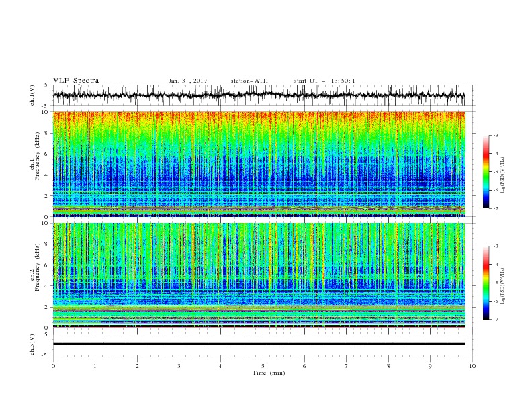Screen dimensions: 532x411
Task: Click the "ch.3(V)" axis label
Action: [x=32, y=345]
